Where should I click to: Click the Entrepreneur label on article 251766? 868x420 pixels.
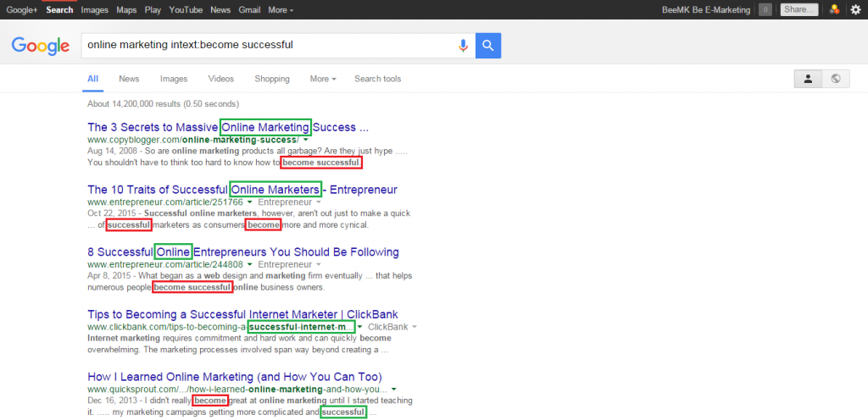(x=285, y=202)
